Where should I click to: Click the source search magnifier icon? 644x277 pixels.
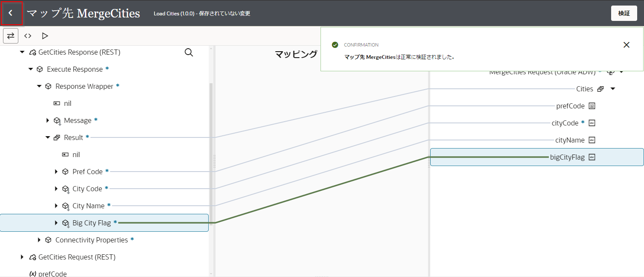tap(189, 52)
